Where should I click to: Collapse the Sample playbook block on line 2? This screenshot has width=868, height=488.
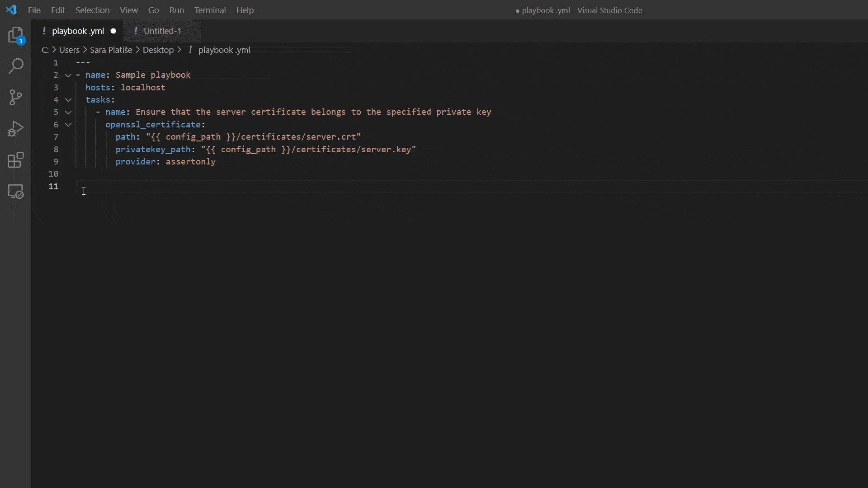tap(68, 75)
